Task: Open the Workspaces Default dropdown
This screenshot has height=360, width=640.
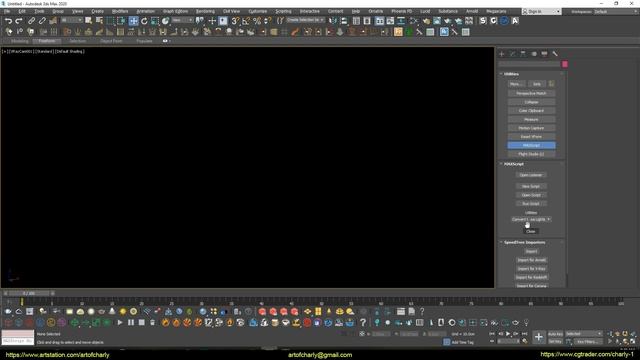Action: coord(615,11)
